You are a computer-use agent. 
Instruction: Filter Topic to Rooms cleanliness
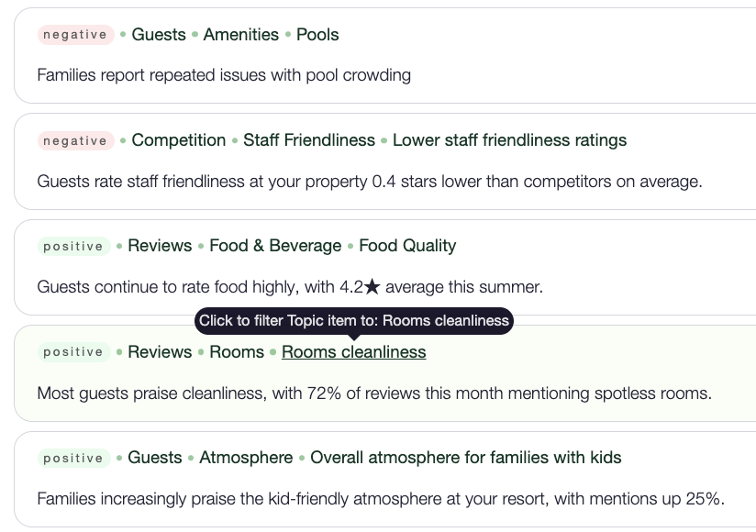[x=353, y=352]
